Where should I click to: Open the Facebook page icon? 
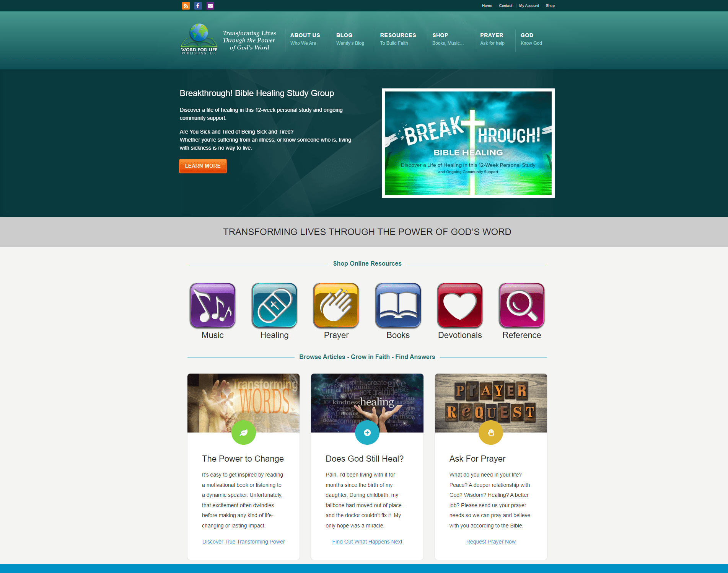pyautogui.click(x=198, y=6)
